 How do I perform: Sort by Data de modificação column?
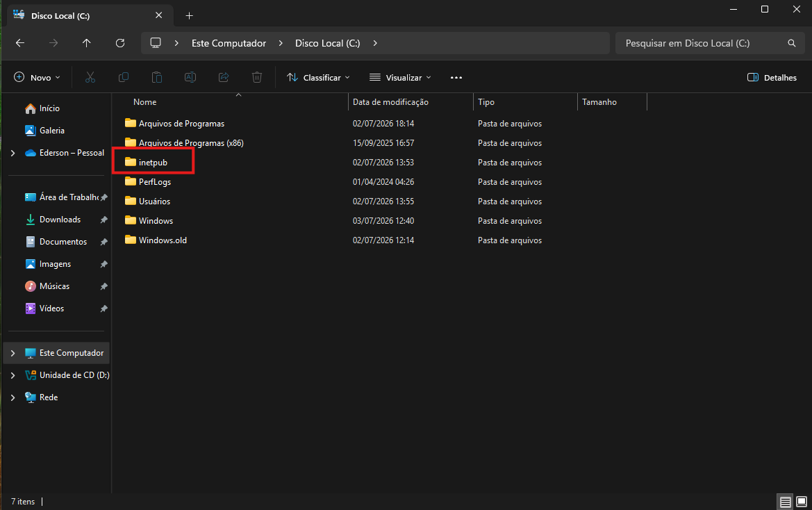[390, 102]
